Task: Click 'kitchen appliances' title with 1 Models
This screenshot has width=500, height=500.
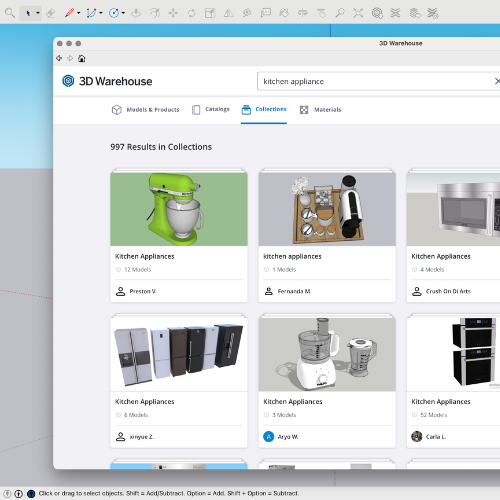Action: [292, 256]
